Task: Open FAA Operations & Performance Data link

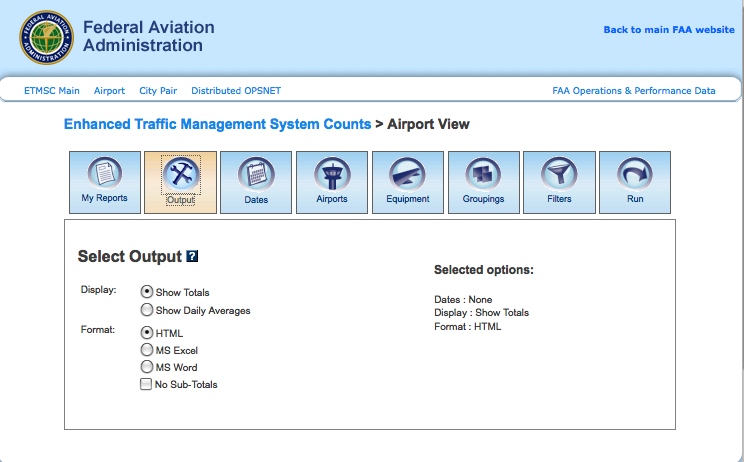Action: [633, 91]
